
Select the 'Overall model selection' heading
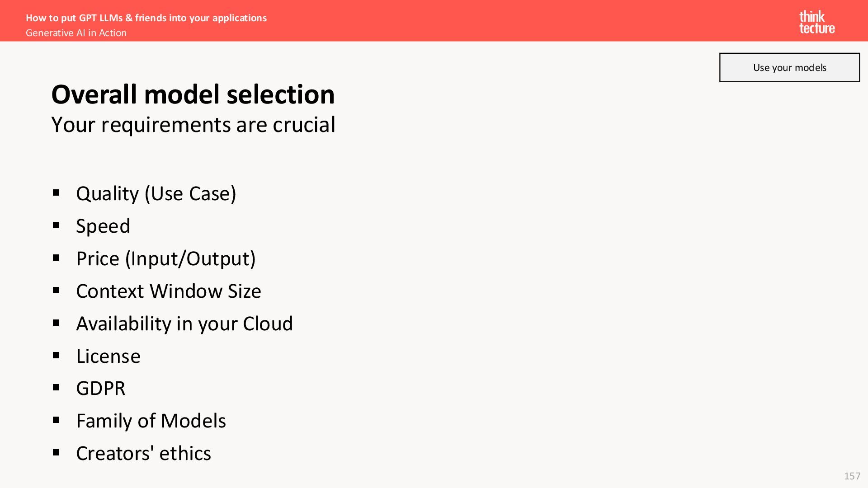point(193,94)
